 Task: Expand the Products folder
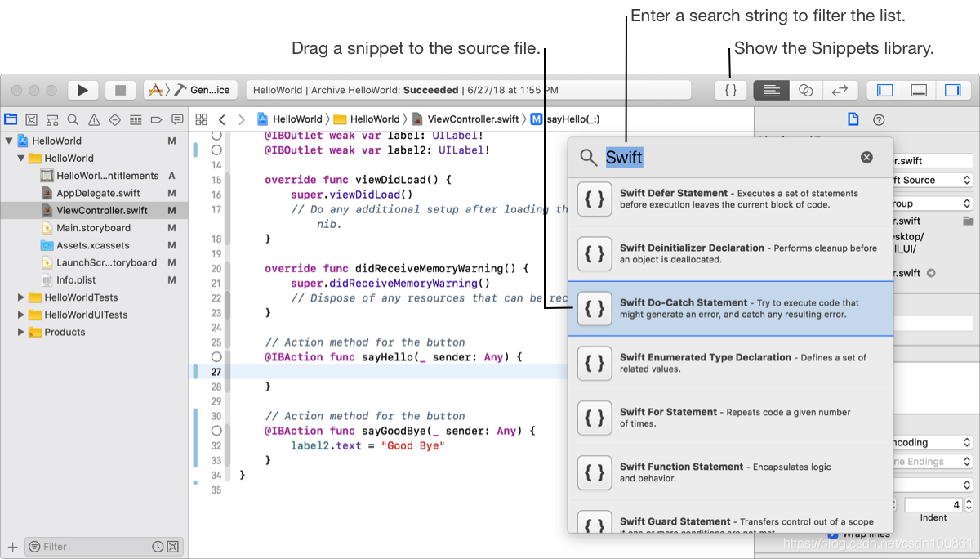point(20,332)
